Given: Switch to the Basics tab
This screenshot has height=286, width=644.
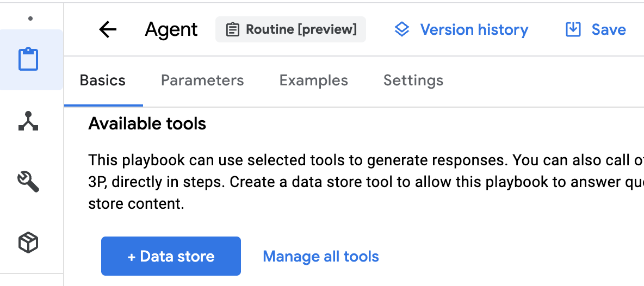Looking at the screenshot, I should click(x=103, y=80).
